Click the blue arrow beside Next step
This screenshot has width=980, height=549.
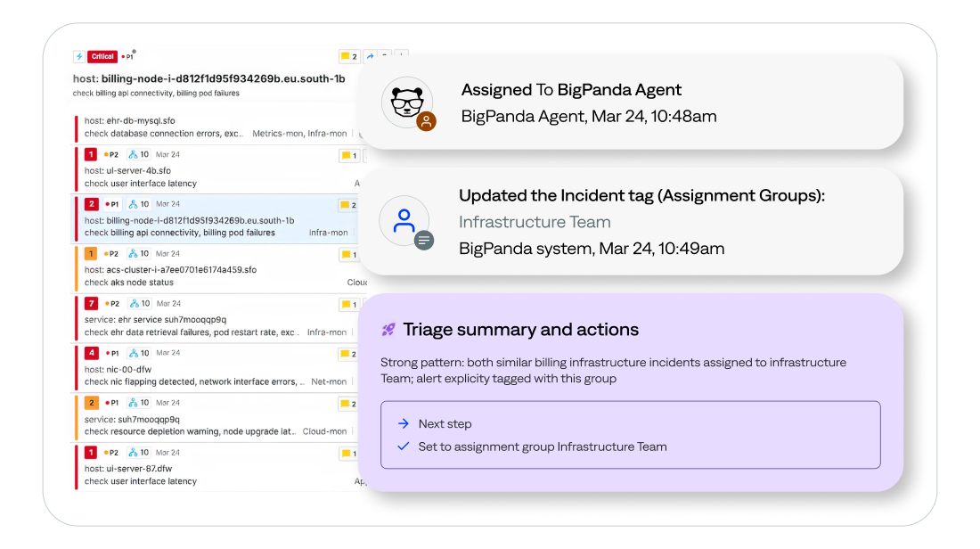pyautogui.click(x=403, y=424)
